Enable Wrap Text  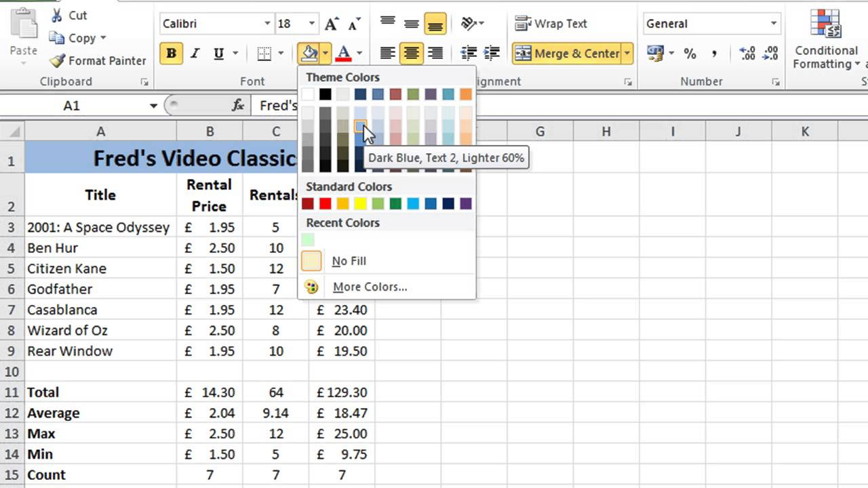(x=551, y=23)
